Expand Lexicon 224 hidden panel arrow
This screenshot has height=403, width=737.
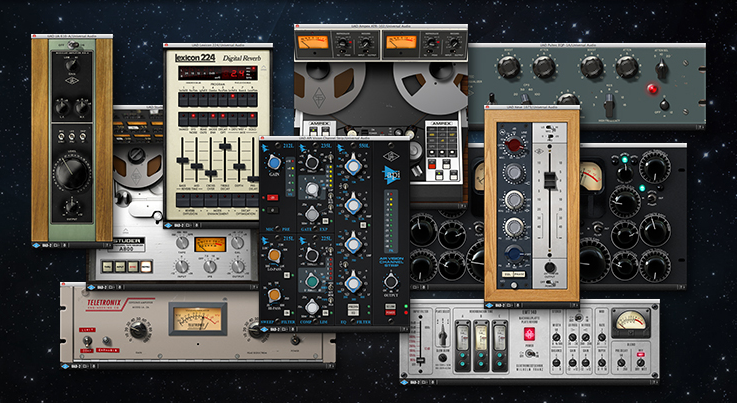264,68
